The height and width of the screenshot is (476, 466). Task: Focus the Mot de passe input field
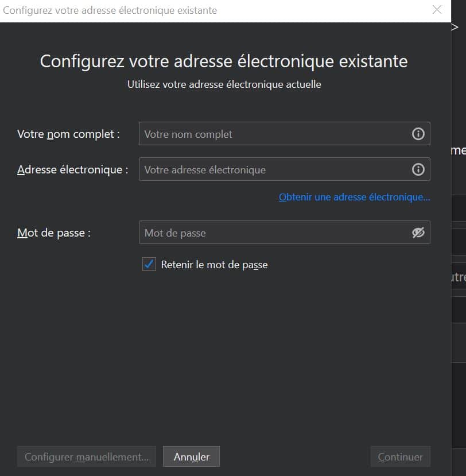[274, 233]
